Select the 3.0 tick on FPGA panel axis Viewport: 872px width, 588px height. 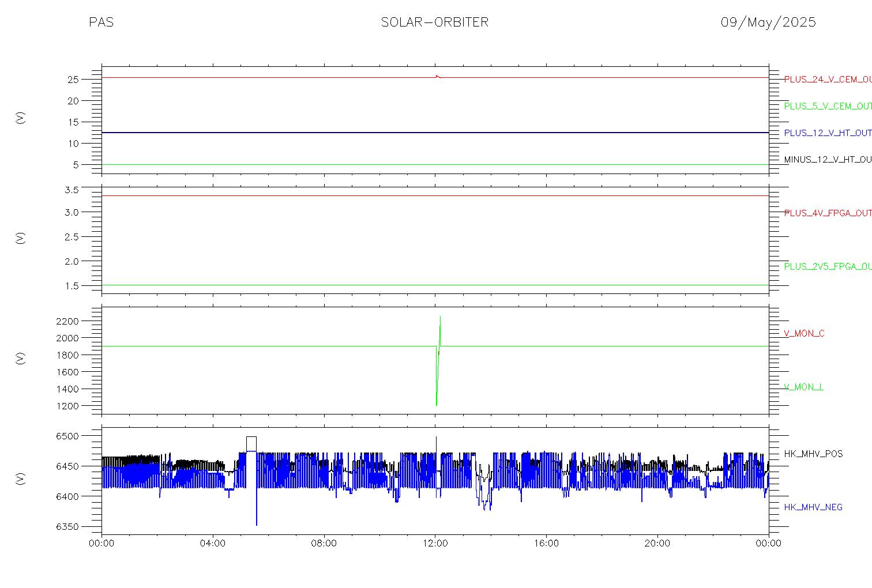72,212
